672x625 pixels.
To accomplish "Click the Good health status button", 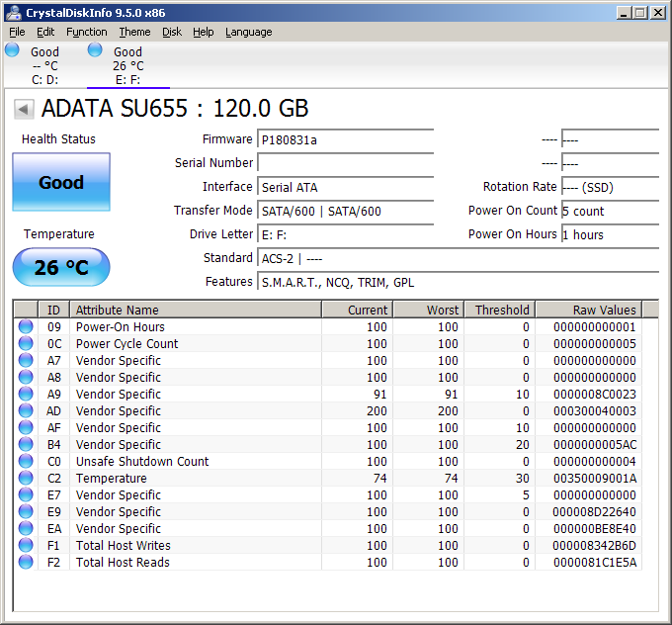I will tap(61, 182).
